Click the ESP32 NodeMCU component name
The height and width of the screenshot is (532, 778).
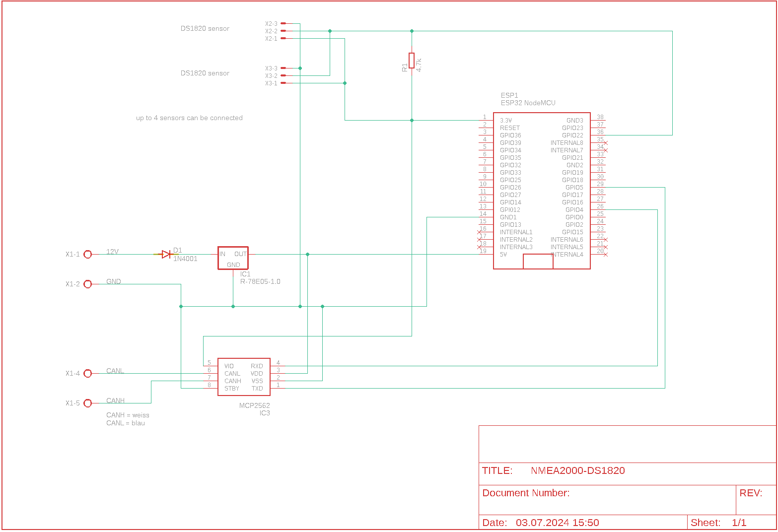tap(528, 103)
